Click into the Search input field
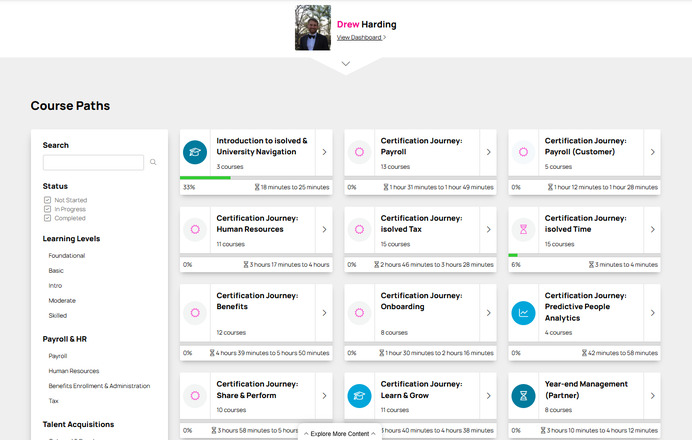Screen dimensions: 692x440 93,162
